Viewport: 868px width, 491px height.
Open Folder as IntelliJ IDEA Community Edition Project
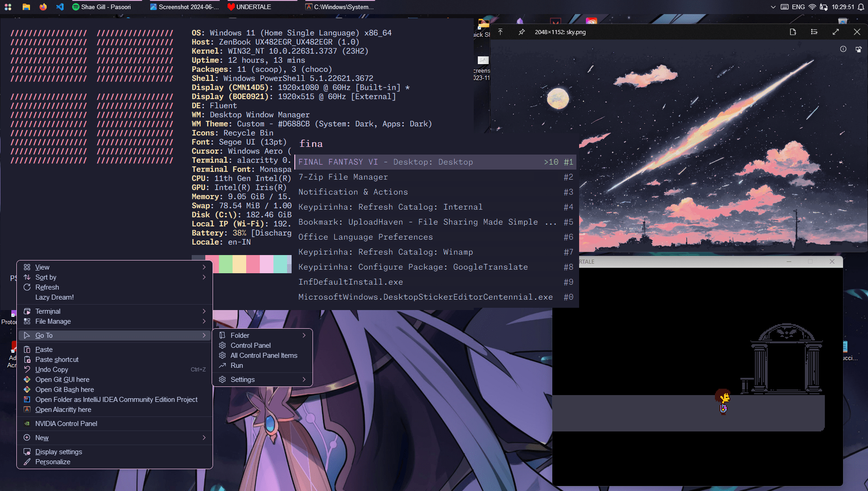pyautogui.click(x=114, y=400)
